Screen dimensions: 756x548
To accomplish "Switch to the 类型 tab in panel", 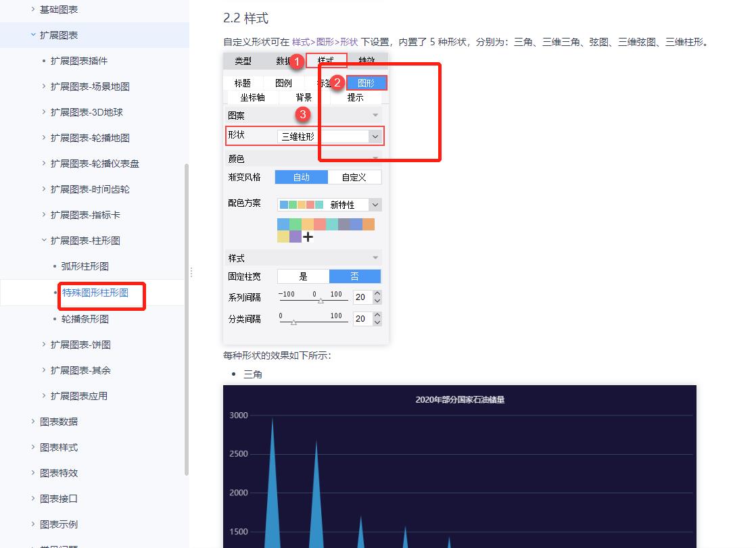I will click(x=243, y=61).
